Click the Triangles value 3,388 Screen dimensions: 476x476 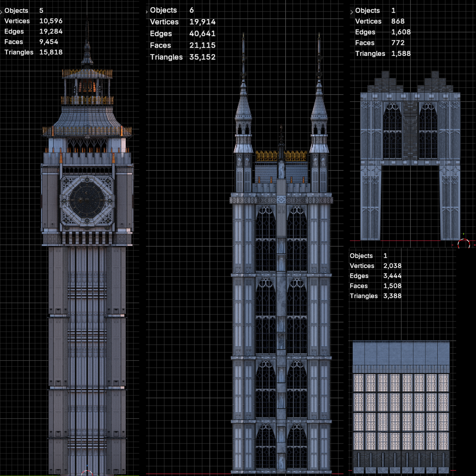pyautogui.click(x=392, y=296)
